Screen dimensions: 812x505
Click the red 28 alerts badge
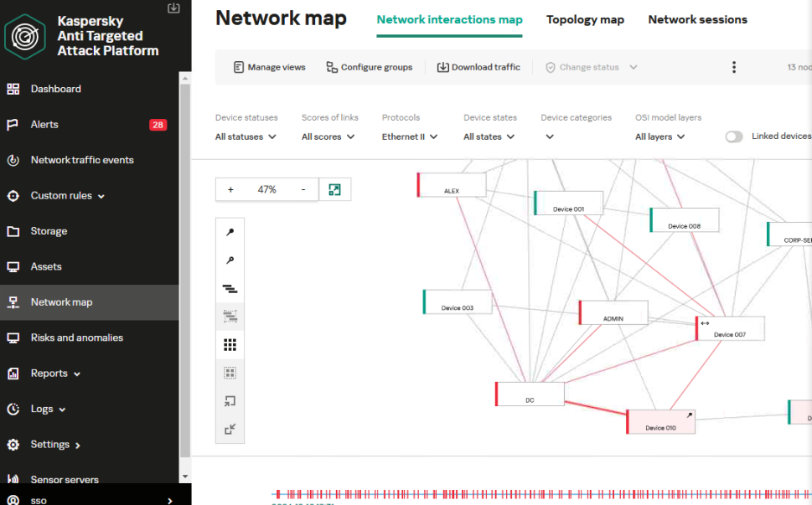click(158, 125)
